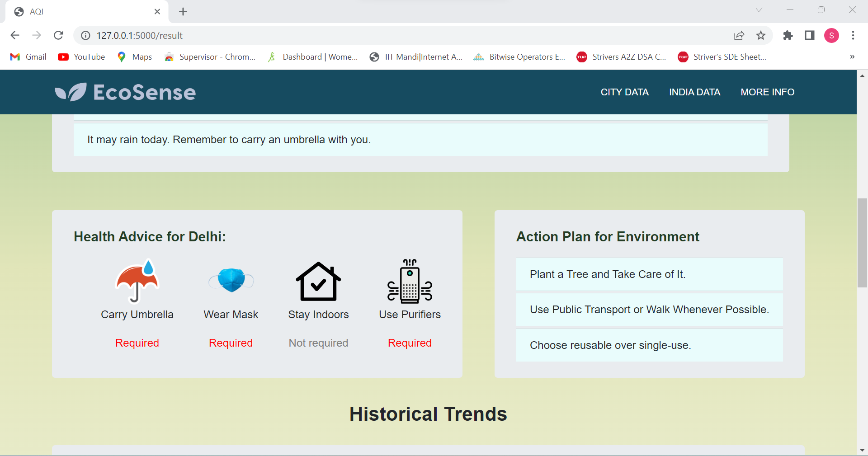The width and height of the screenshot is (868, 456).
Task: Open the browser dropdown arrow near window controls
Action: pyautogui.click(x=759, y=9)
